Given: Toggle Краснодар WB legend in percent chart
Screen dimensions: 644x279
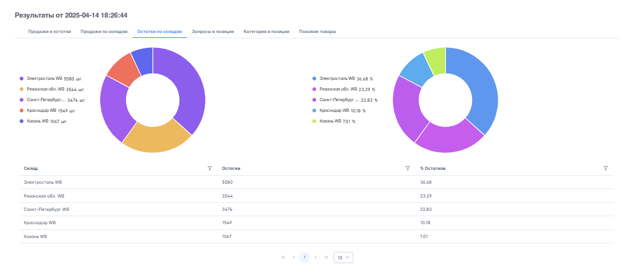Looking at the screenshot, I should [x=334, y=111].
